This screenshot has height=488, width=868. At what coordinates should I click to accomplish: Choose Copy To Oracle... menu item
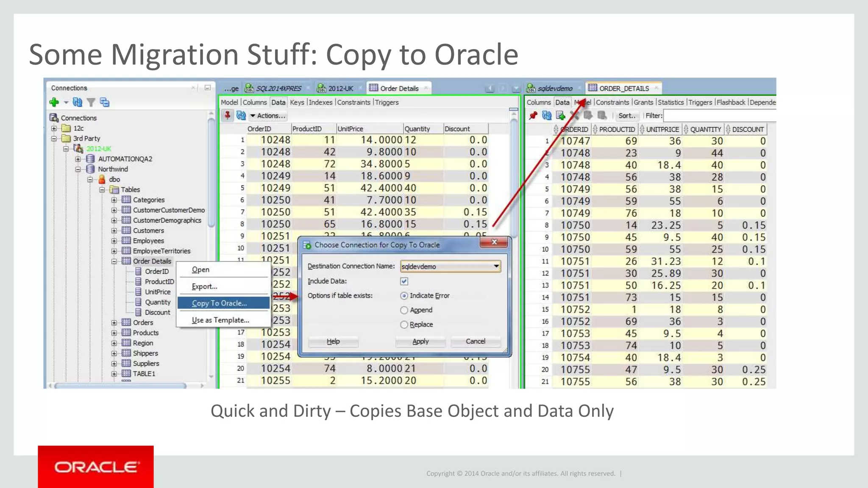tap(223, 303)
